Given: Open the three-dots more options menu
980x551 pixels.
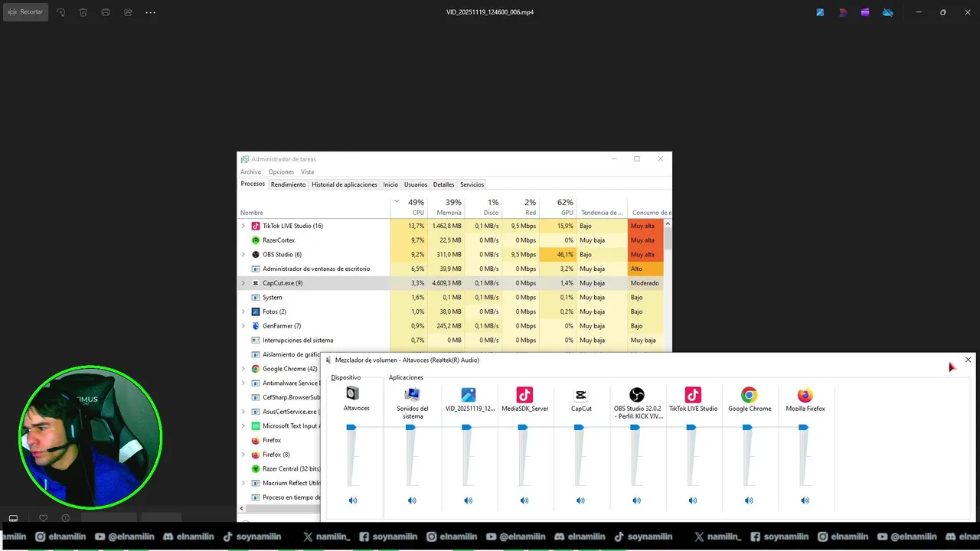Looking at the screenshot, I should click(x=150, y=12).
